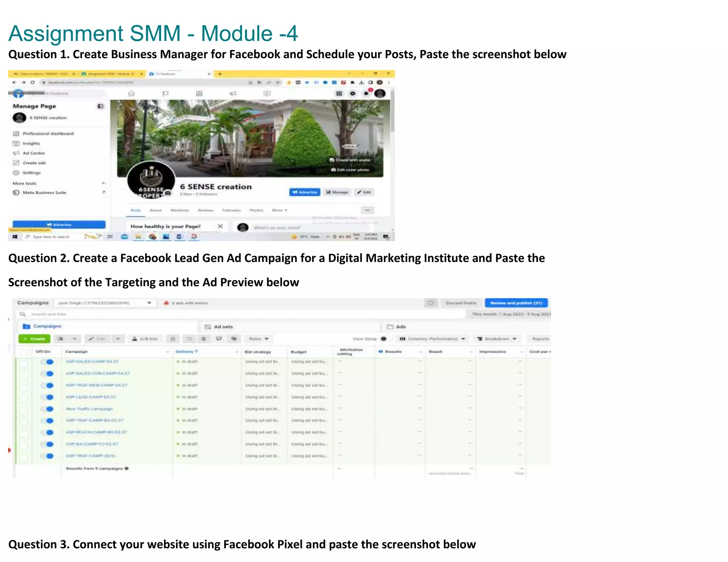Click the Facebook home icon in top nav

(131, 94)
